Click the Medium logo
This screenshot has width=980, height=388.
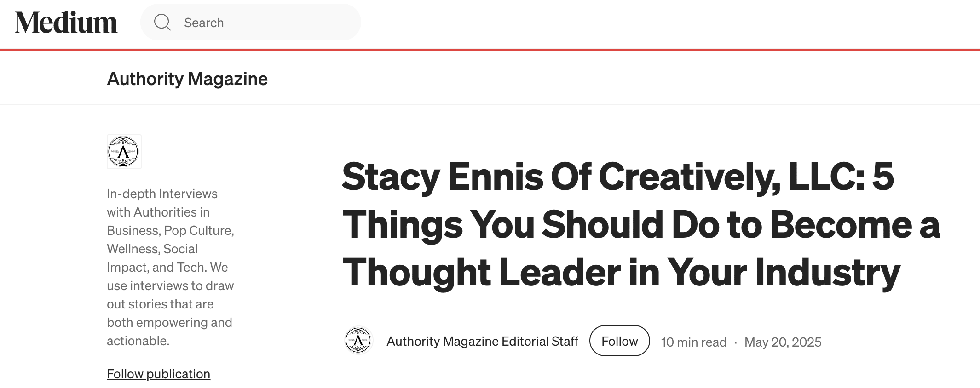point(66,22)
